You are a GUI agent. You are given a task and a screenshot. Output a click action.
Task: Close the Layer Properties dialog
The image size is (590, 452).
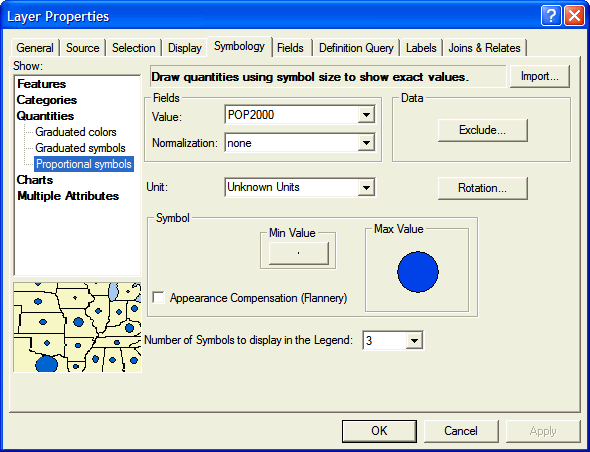coord(574,16)
